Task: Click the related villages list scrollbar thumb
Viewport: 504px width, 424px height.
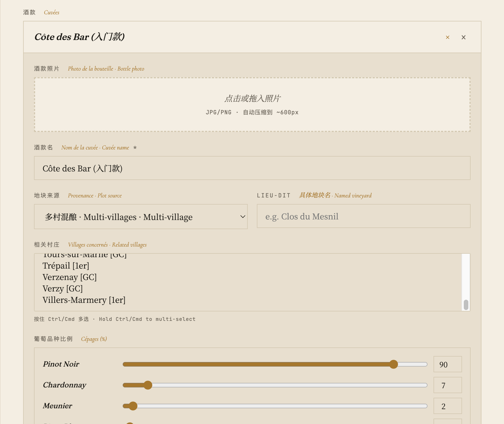Action: pos(466,305)
